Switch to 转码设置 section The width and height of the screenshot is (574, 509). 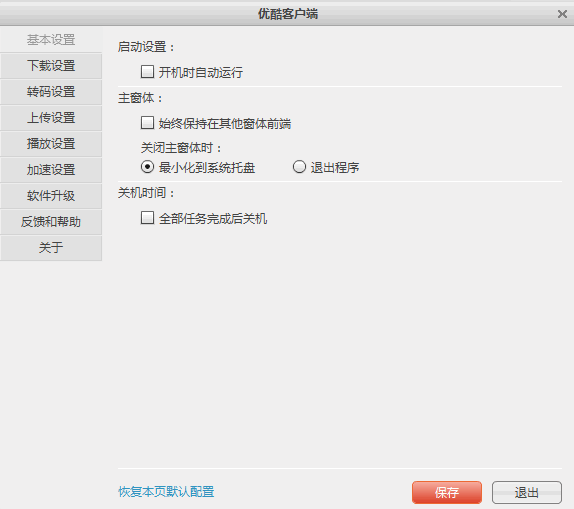click(x=51, y=92)
